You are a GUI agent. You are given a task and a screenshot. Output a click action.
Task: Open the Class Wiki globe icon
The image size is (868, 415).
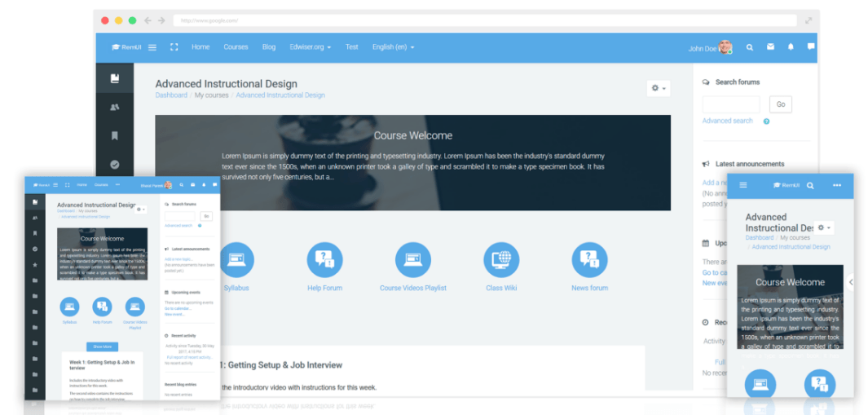point(501,260)
